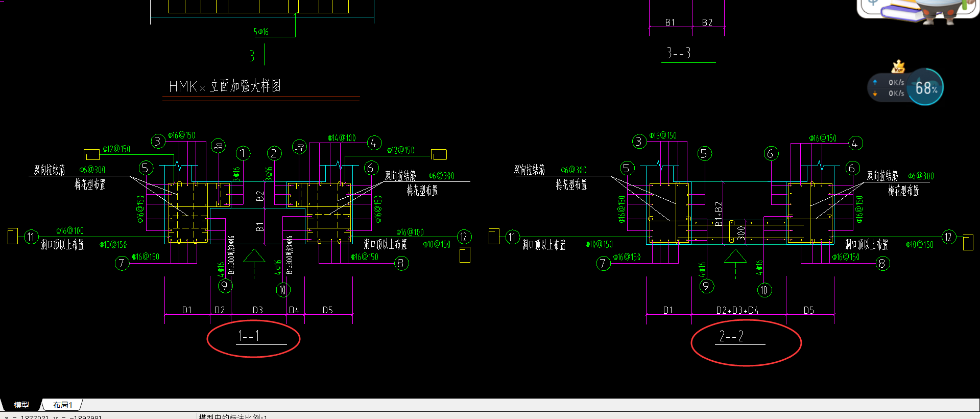
Task: Select the 5Φ16 rebar label
Action: coord(261,32)
